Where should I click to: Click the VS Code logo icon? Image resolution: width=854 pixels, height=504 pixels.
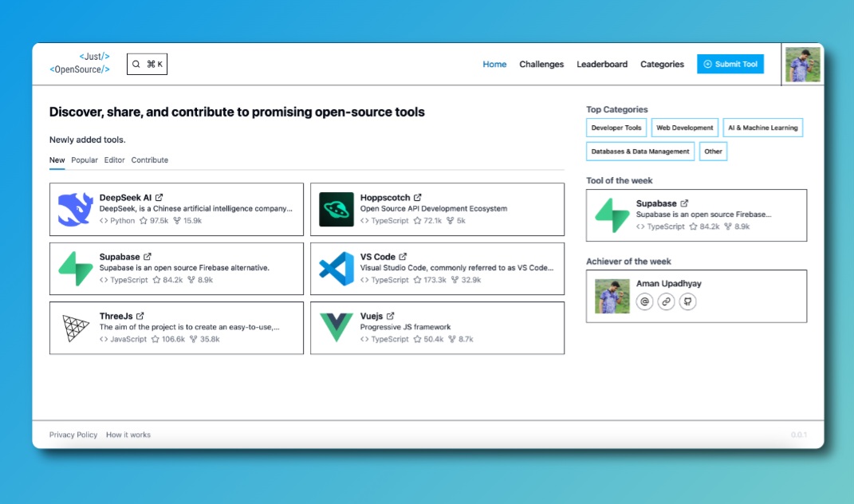coord(336,269)
